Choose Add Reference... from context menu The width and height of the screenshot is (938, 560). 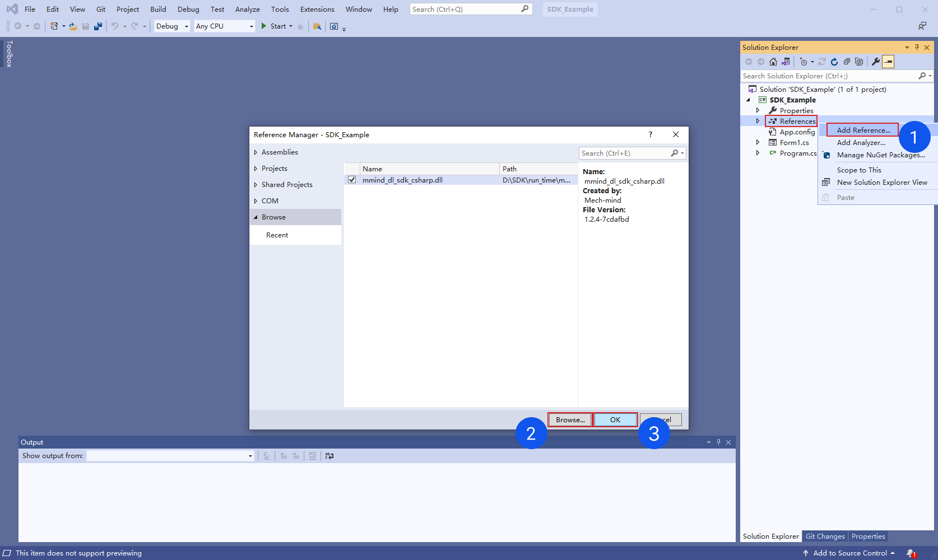(x=863, y=130)
